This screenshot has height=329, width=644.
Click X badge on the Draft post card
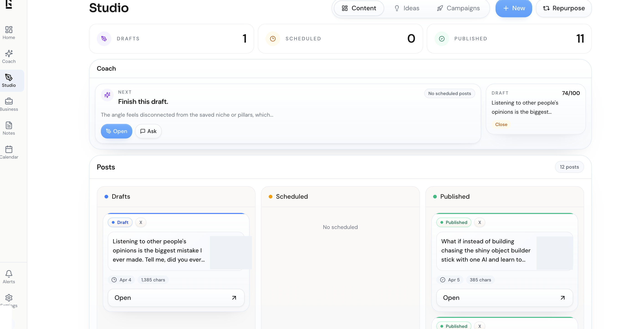pyautogui.click(x=141, y=222)
